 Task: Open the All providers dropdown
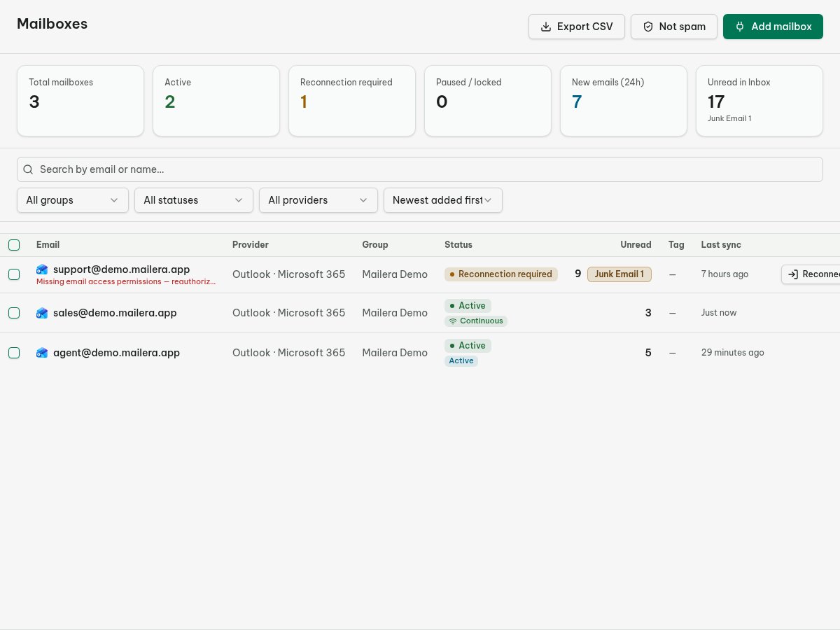point(318,200)
